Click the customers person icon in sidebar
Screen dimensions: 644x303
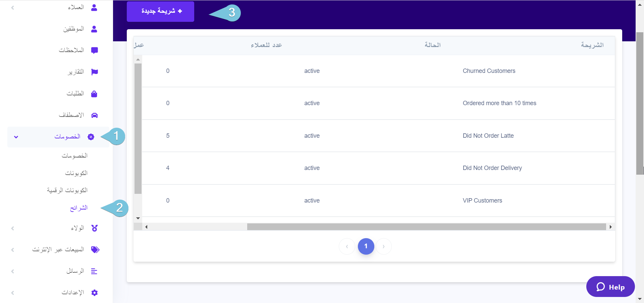coord(94,7)
